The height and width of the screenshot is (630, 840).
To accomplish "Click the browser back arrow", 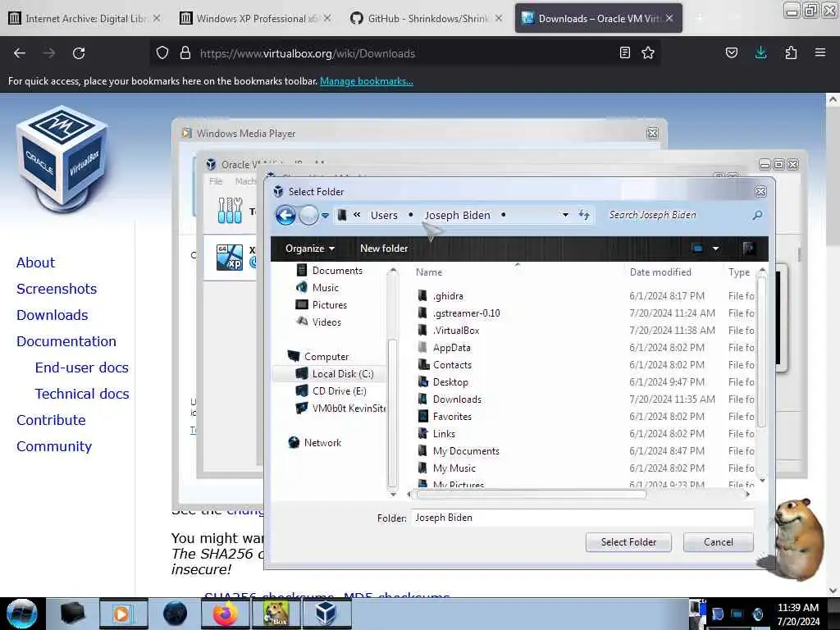I will click(x=20, y=53).
